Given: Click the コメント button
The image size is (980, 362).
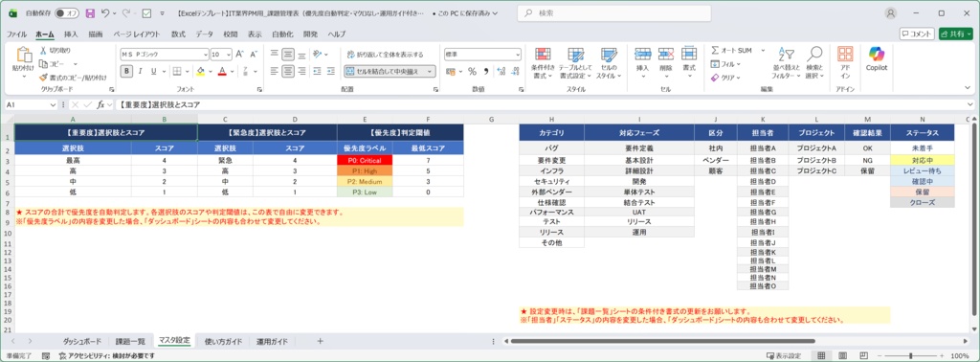Looking at the screenshot, I should (x=917, y=34).
